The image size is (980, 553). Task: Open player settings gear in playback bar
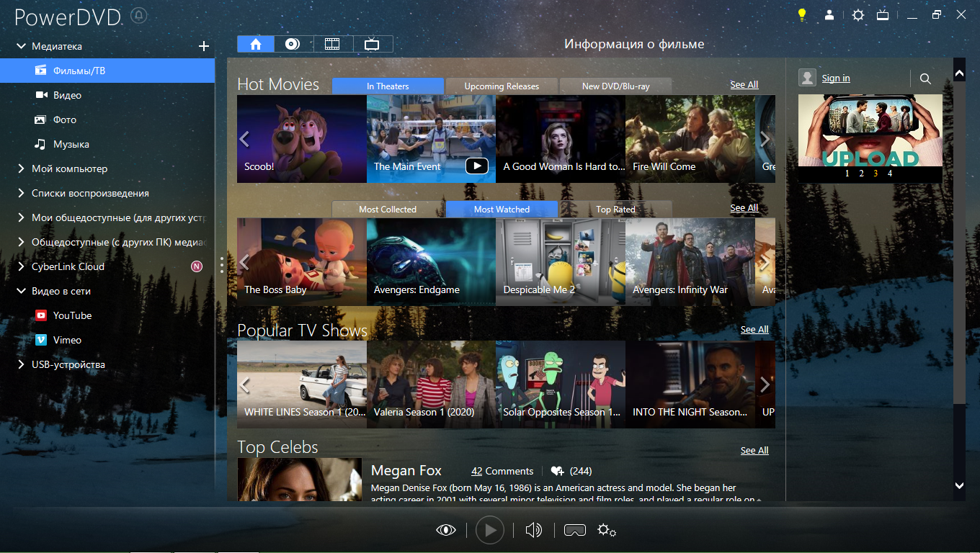coord(607,531)
